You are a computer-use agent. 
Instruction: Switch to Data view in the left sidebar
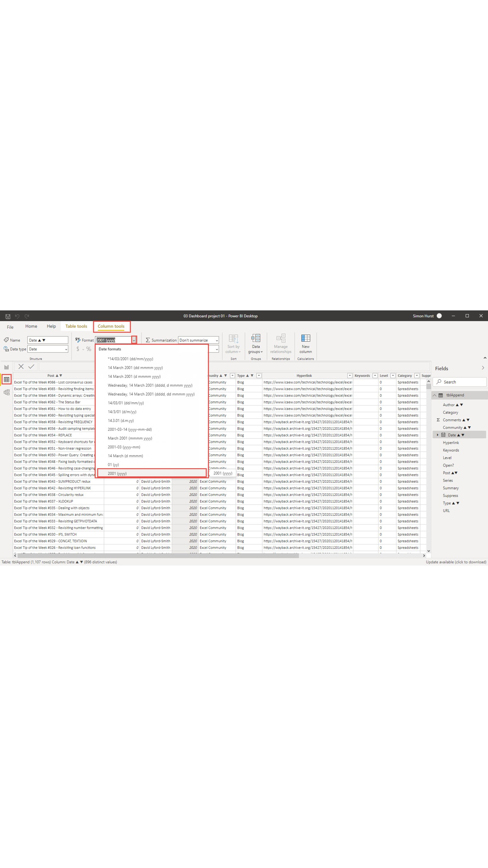(x=6, y=379)
